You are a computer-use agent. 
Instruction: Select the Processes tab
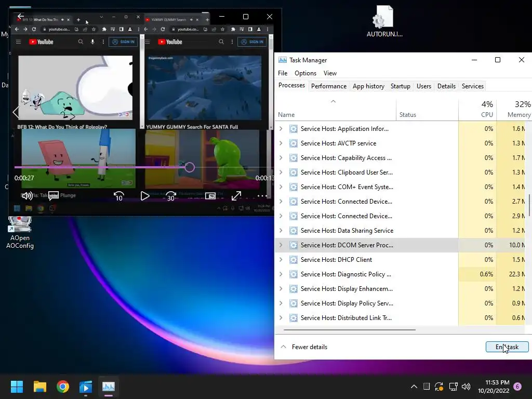(x=291, y=86)
